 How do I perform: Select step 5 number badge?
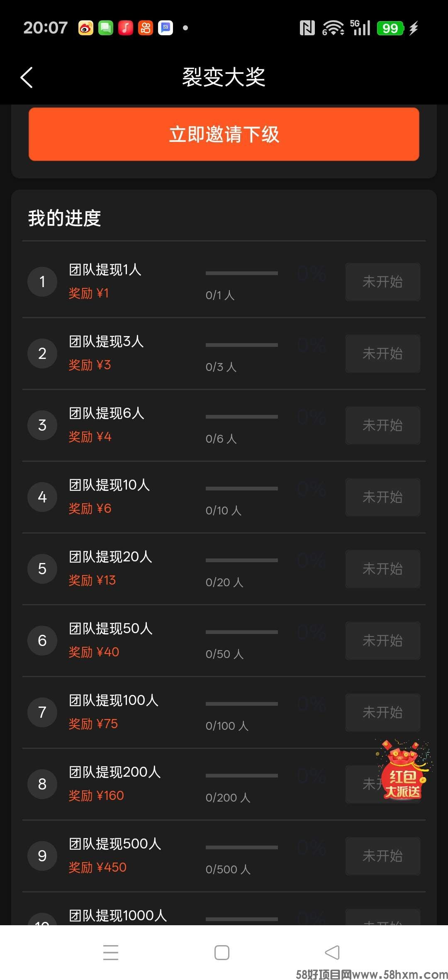(42, 569)
